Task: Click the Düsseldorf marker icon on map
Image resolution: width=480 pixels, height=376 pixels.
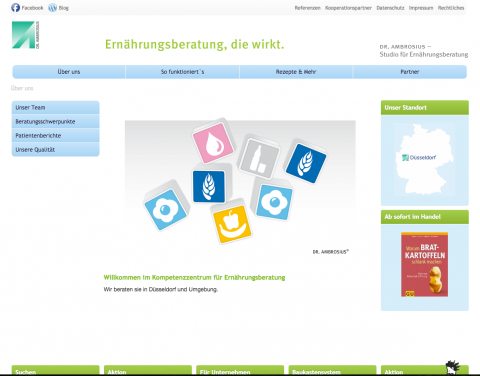Action: [405, 158]
